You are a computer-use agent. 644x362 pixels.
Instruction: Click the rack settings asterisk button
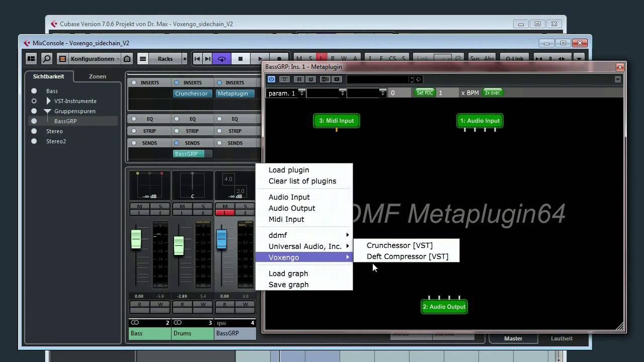tap(185, 59)
